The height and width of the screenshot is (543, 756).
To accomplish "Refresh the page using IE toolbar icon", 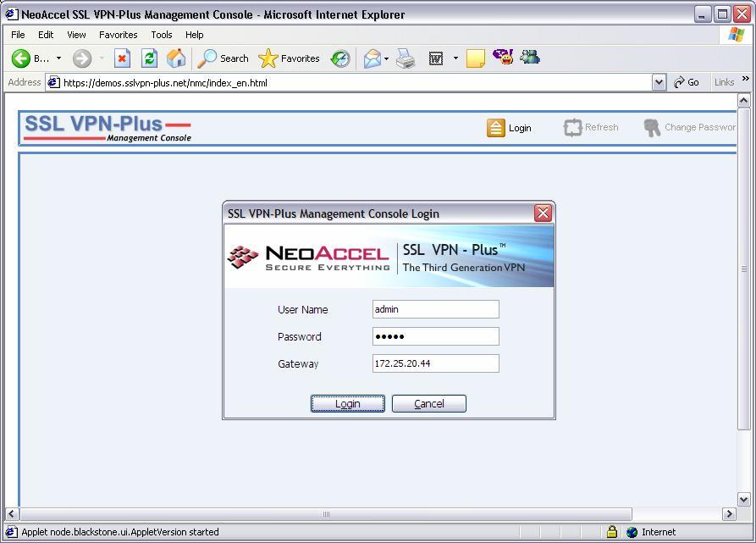I will pos(150,58).
